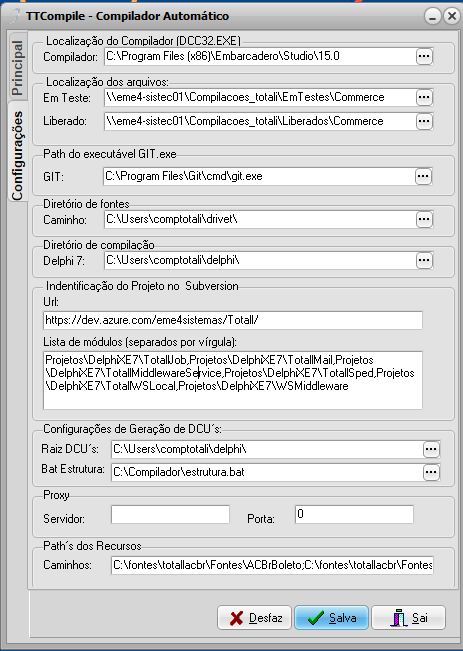Click inside the Lista de módulos box

[x=233, y=380]
